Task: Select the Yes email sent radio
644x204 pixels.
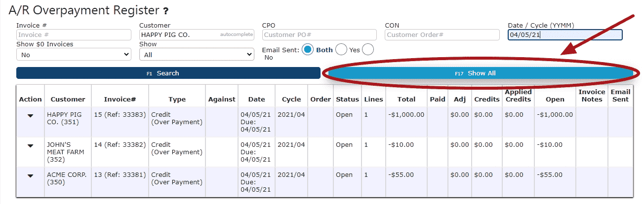Action: coord(341,49)
